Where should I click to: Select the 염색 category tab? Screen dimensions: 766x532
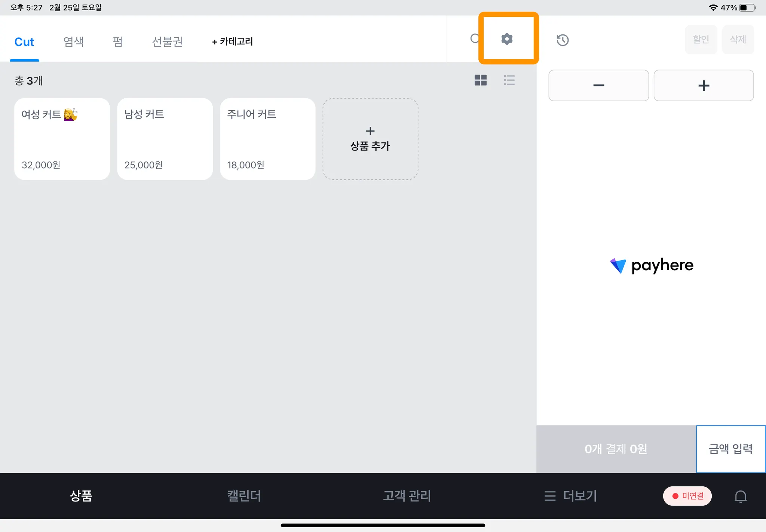pyautogui.click(x=73, y=41)
